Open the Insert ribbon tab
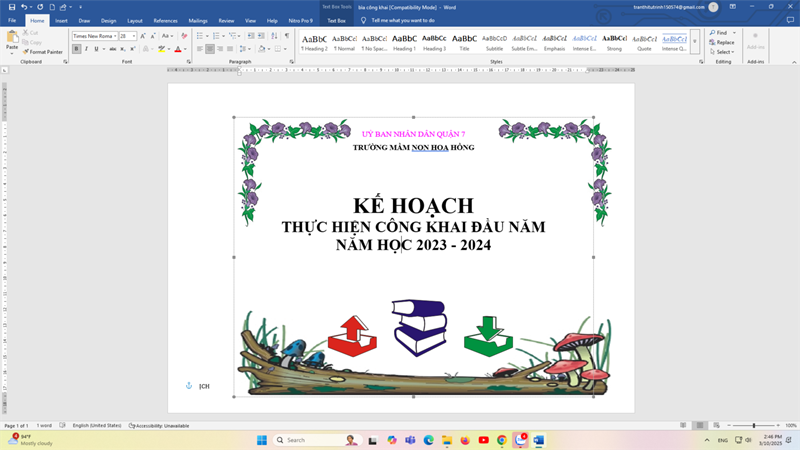800x450 pixels. click(x=61, y=20)
